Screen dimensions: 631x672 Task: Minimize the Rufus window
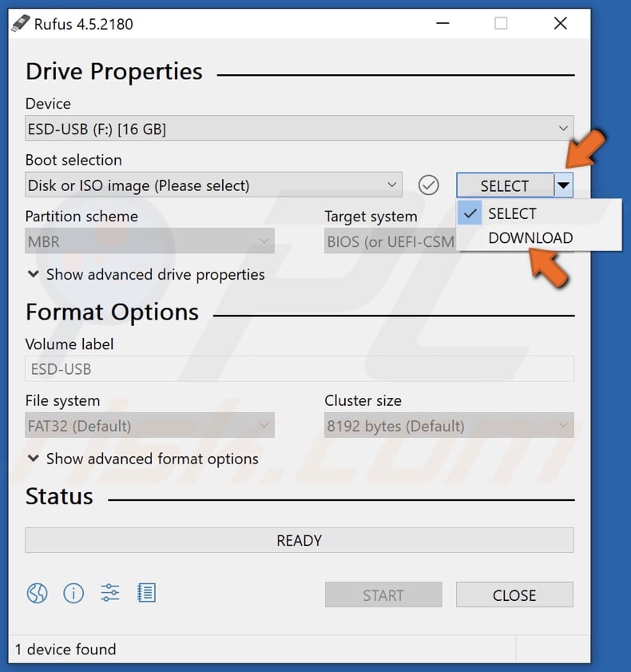pos(442,23)
